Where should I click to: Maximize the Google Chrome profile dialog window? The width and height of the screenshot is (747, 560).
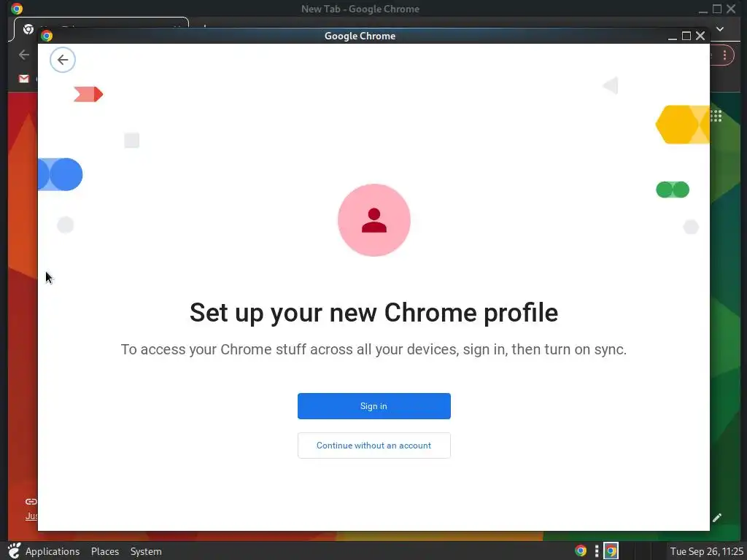pos(686,36)
